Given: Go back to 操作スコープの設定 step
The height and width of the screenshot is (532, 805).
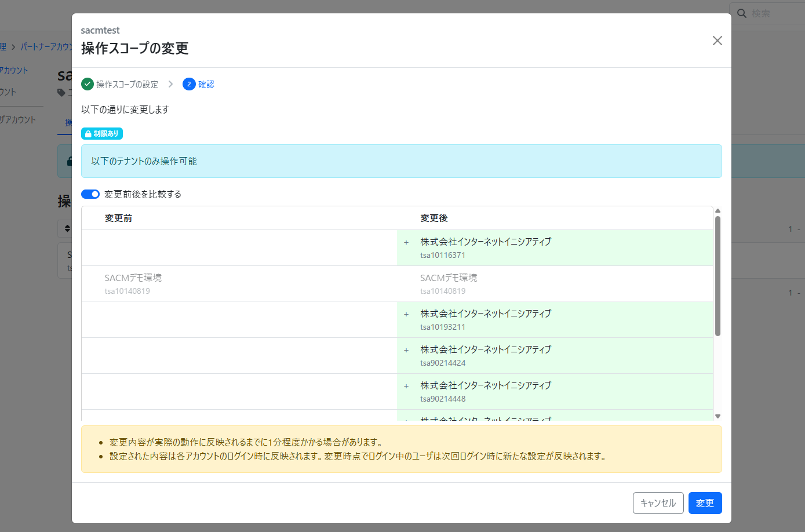Looking at the screenshot, I should (127, 85).
